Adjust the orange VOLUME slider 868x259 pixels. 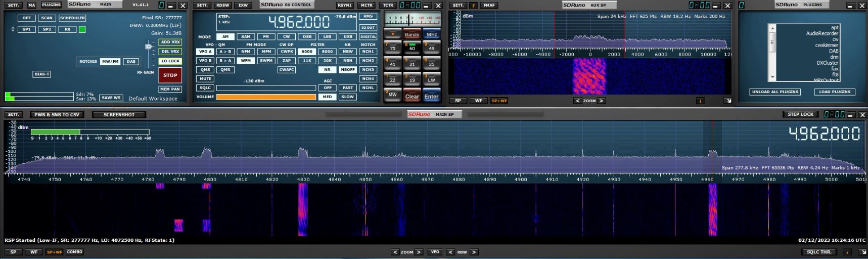pos(266,97)
